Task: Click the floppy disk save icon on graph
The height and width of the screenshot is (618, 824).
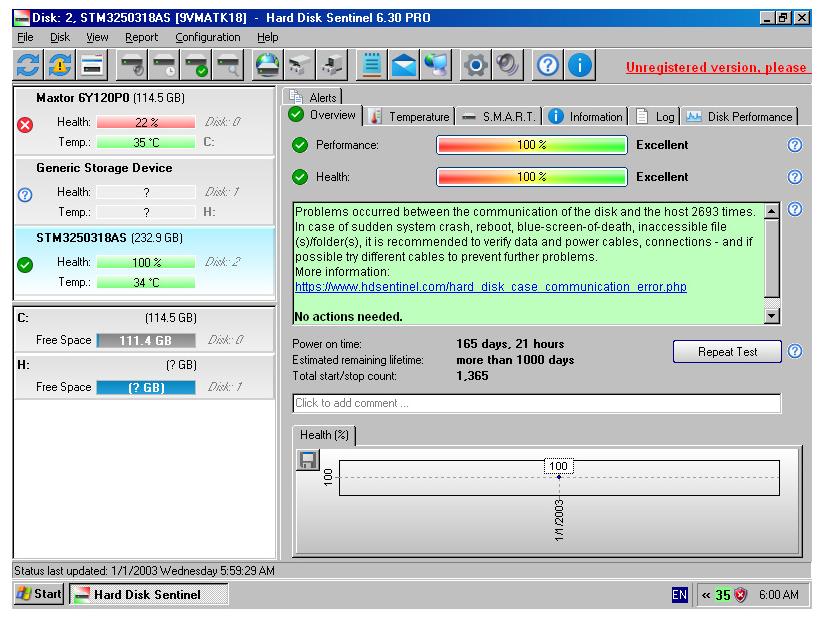Action: (310, 460)
